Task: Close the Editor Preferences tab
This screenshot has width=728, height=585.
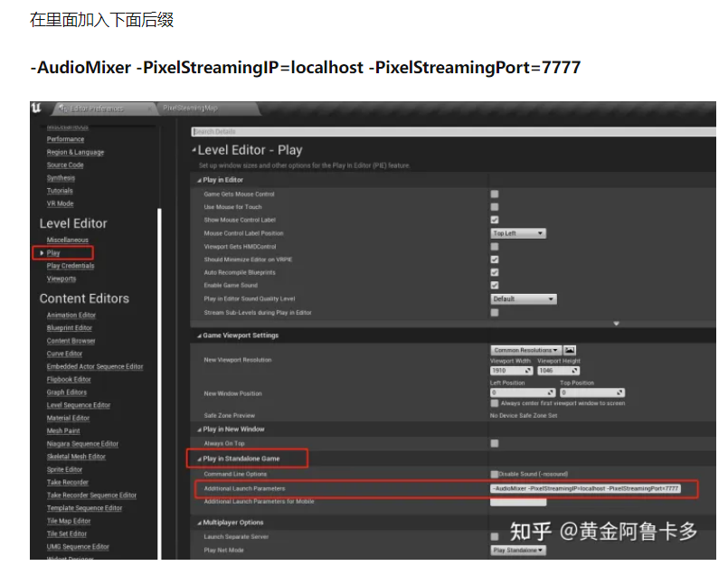Action: tap(149, 109)
